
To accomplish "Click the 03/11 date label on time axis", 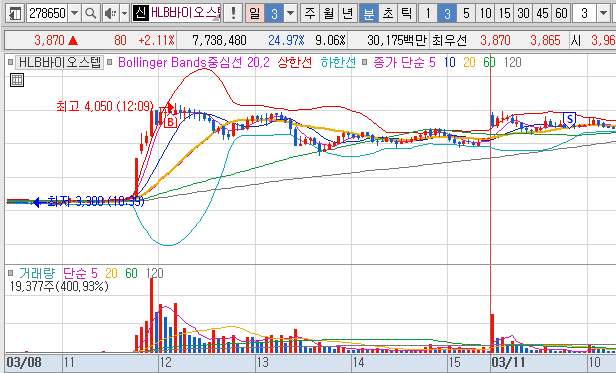I will click(508, 362).
